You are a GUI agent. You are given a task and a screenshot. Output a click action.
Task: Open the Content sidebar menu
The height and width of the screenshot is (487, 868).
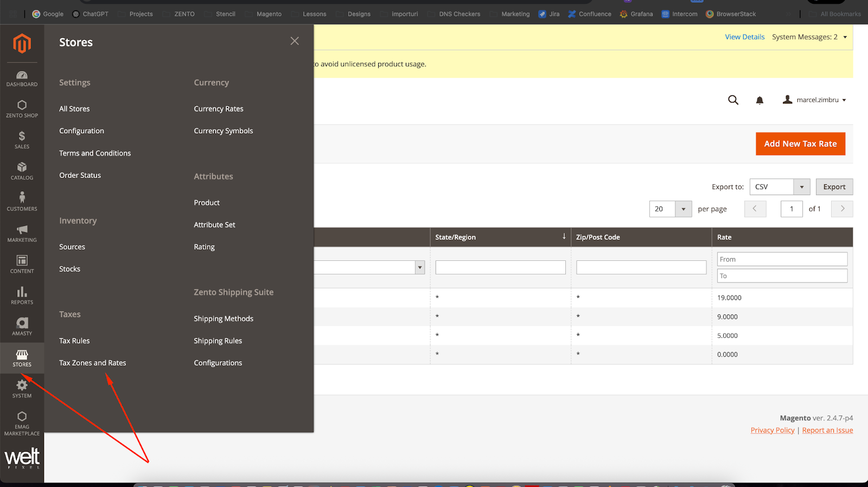pyautogui.click(x=22, y=265)
